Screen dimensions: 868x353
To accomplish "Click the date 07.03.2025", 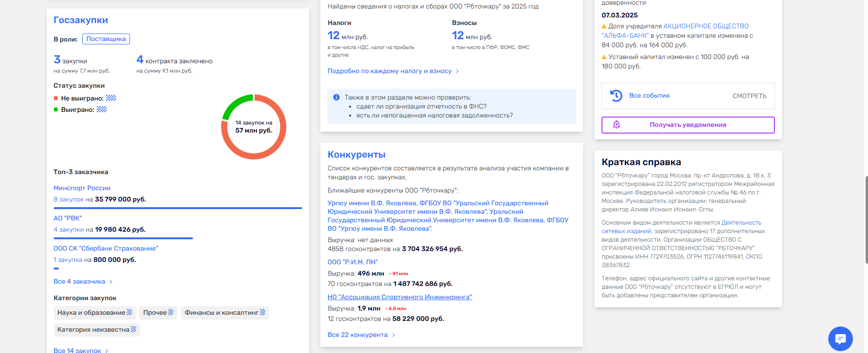I will pos(619,15).
